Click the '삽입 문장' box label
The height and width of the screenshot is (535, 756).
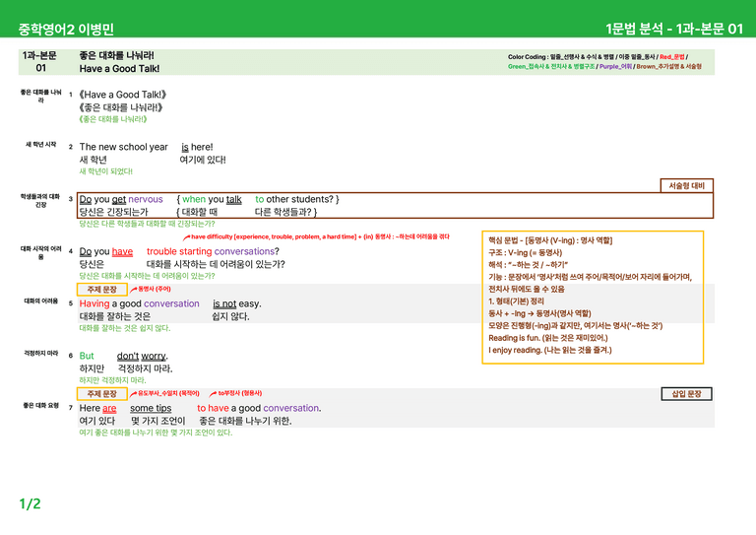[x=686, y=394]
